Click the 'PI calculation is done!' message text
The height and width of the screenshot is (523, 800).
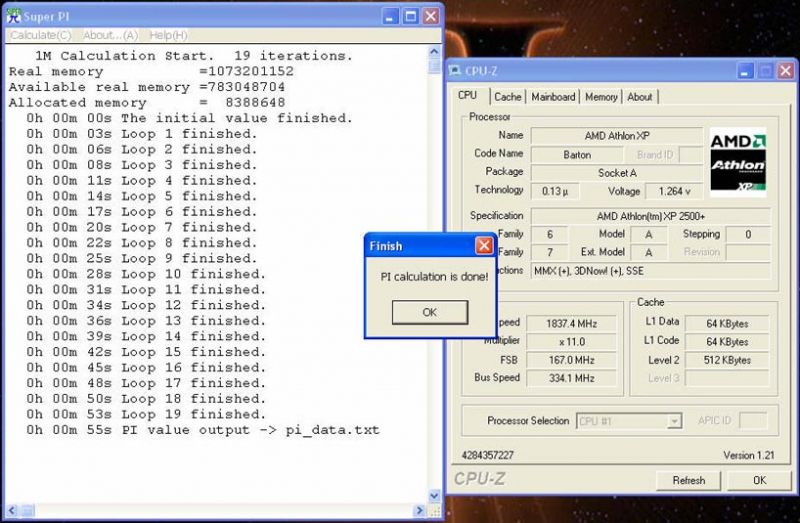click(434, 277)
